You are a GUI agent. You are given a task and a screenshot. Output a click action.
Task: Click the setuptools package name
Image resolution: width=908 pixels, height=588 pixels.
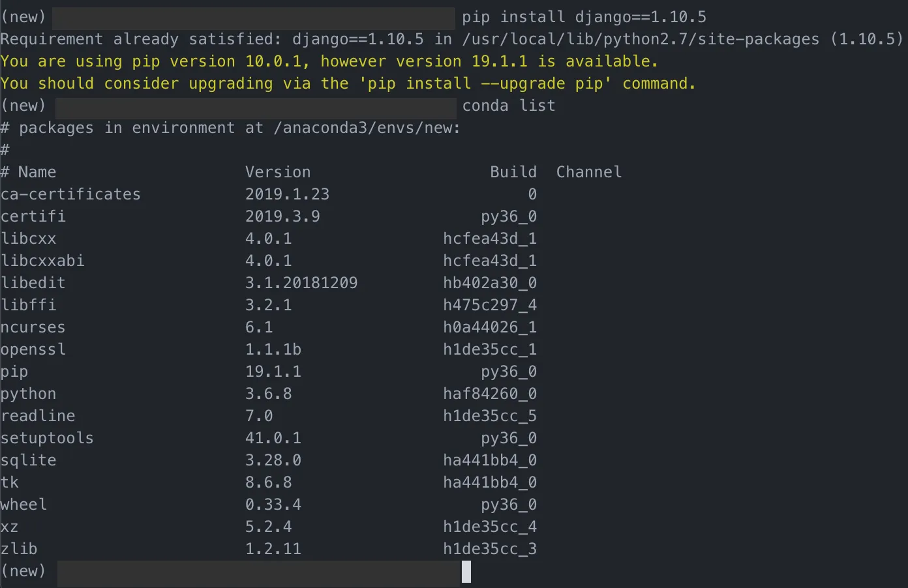(x=47, y=438)
